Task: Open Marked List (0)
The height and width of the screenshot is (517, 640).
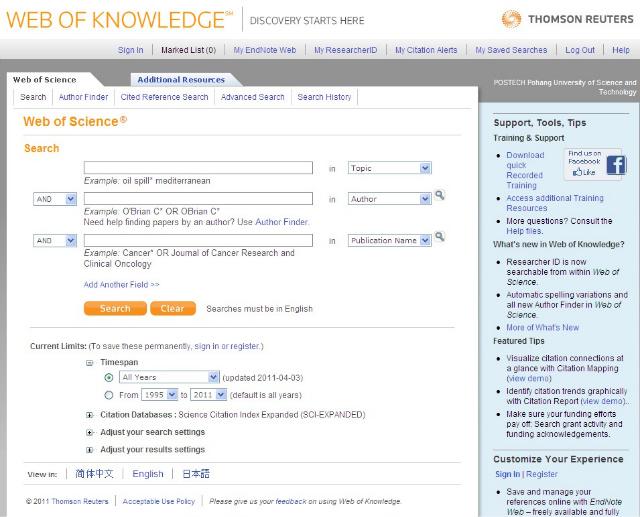Action: (189, 50)
